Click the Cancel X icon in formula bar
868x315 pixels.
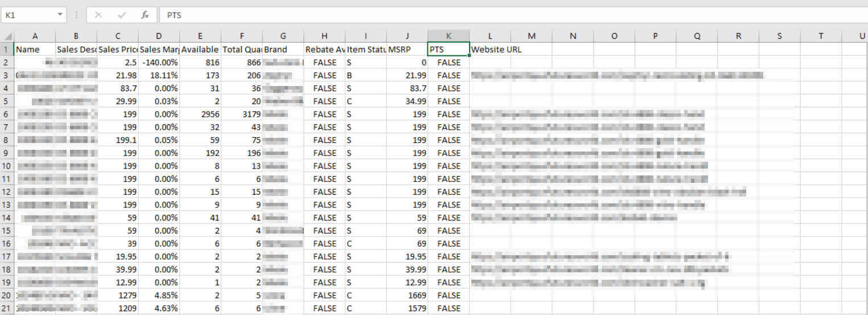click(98, 15)
